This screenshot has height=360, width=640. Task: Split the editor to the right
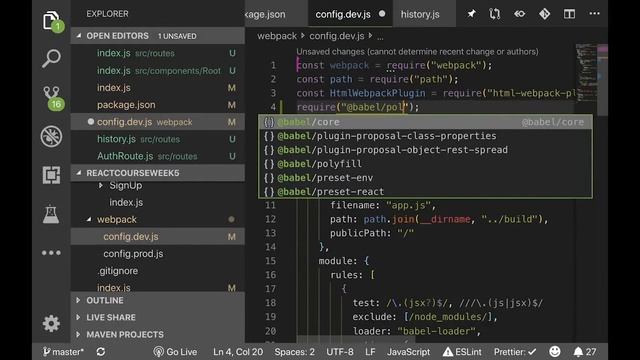point(569,14)
